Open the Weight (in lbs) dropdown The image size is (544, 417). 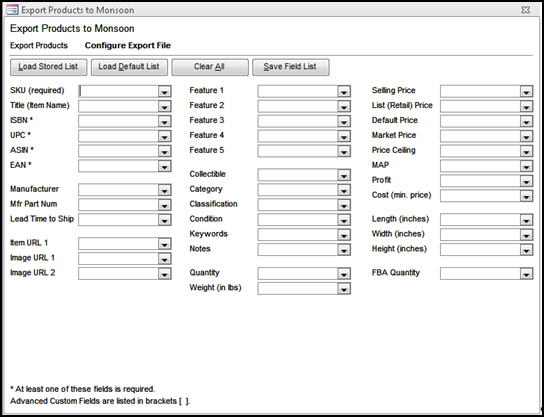(344, 289)
